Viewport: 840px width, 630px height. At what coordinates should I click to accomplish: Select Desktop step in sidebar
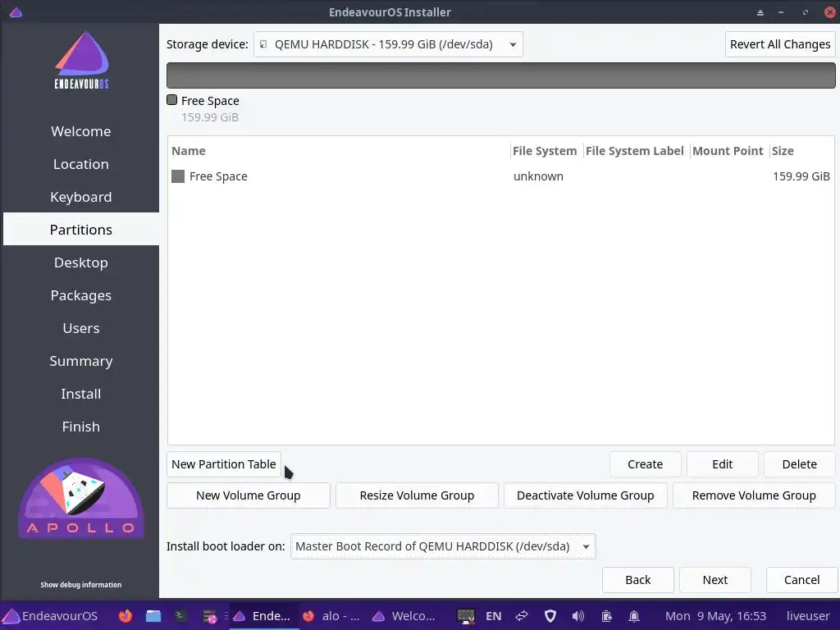81,262
